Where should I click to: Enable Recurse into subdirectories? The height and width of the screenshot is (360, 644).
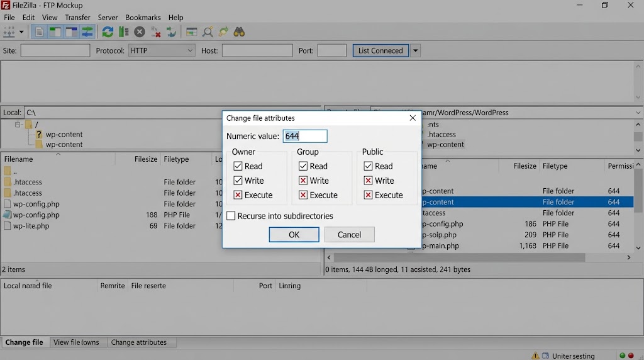pos(231,216)
